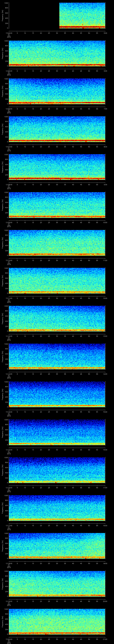The height and width of the screenshot is (644, 114).
Task: Select the spectrogram for the 13:19:00 minute
Action: 57,584
